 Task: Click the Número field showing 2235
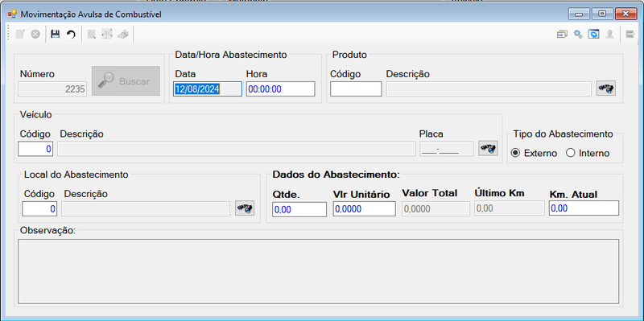coord(52,89)
